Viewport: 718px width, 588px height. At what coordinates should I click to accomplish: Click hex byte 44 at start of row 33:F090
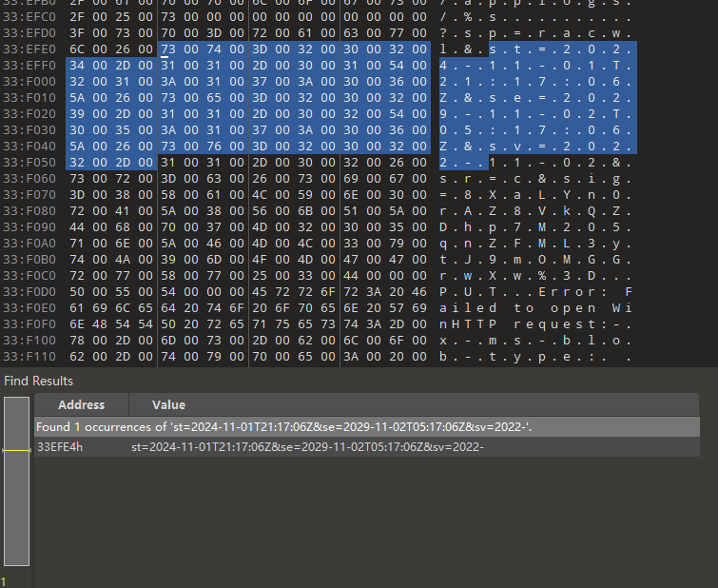[x=77, y=227]
